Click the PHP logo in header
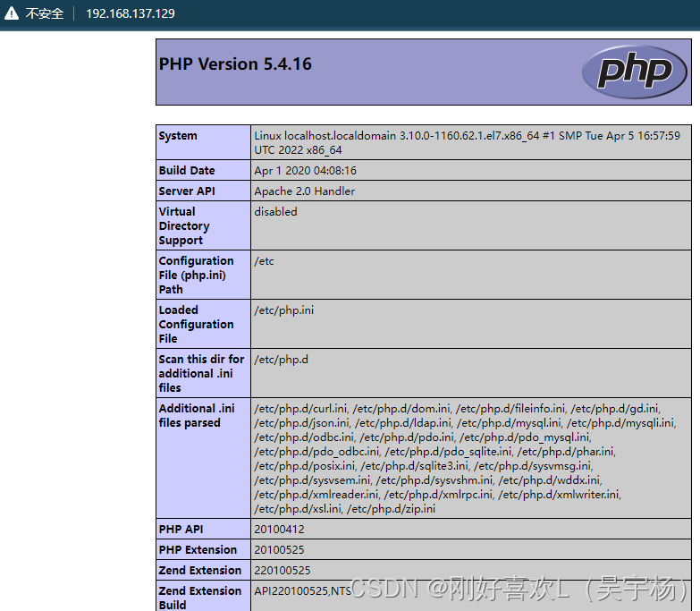700x611 pixels. coord(635,72)
